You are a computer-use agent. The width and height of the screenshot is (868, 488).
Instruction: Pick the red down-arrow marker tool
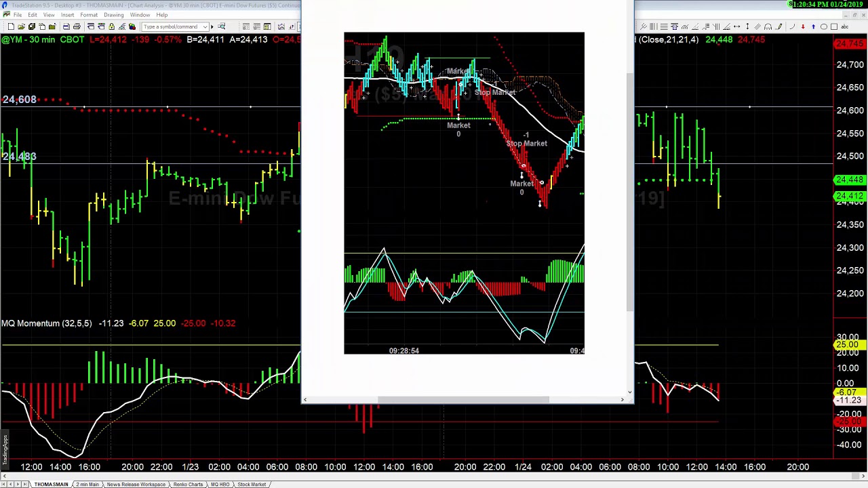[803, 27]
